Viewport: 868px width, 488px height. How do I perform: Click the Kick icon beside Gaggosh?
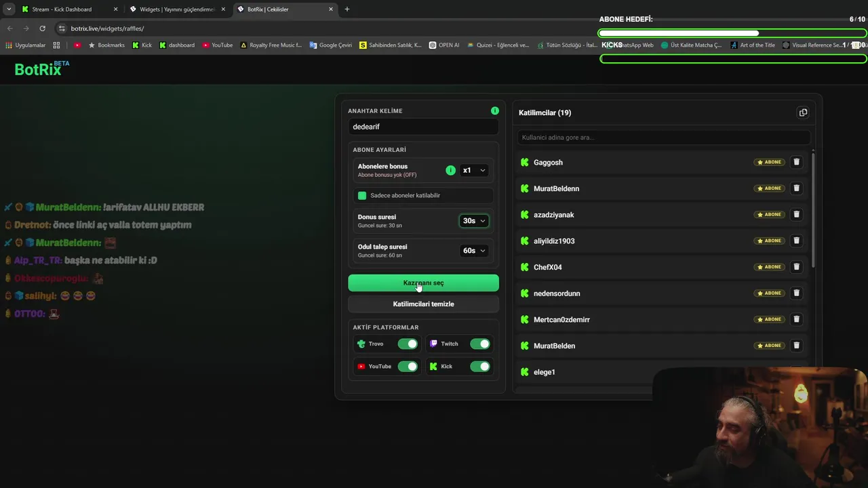coord(524,162)
